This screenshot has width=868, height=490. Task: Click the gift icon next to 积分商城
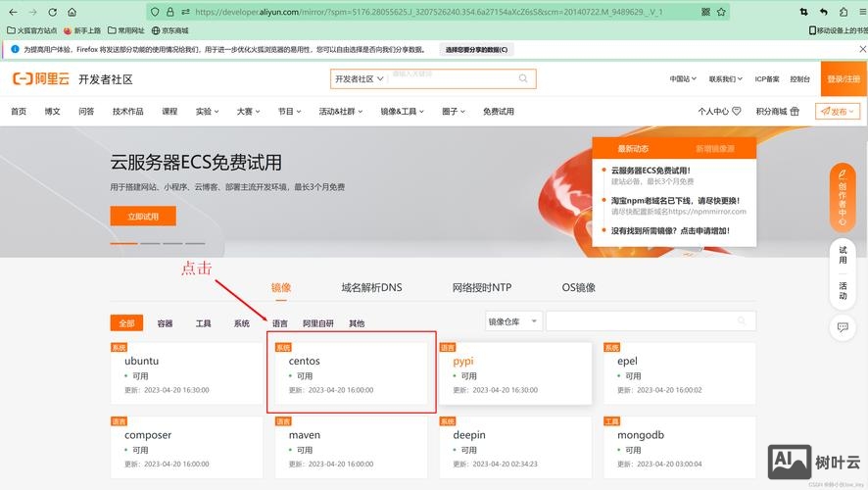click(795, 112)
